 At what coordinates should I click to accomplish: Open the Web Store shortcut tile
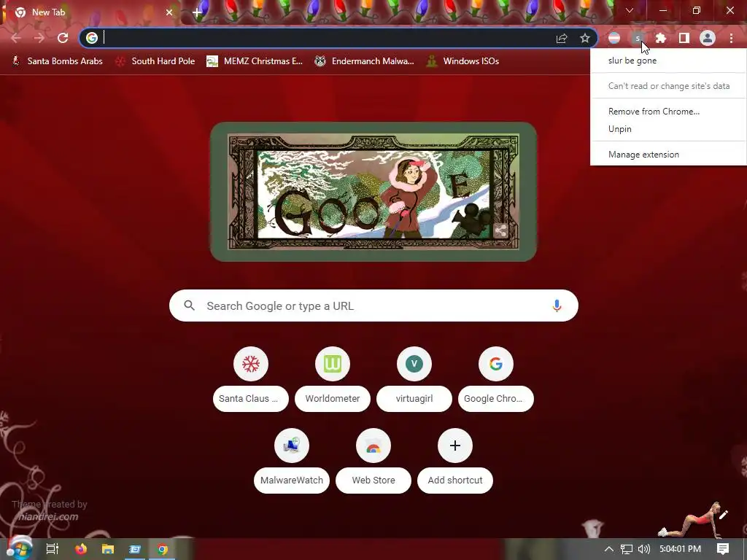click(x=373, y=461)
